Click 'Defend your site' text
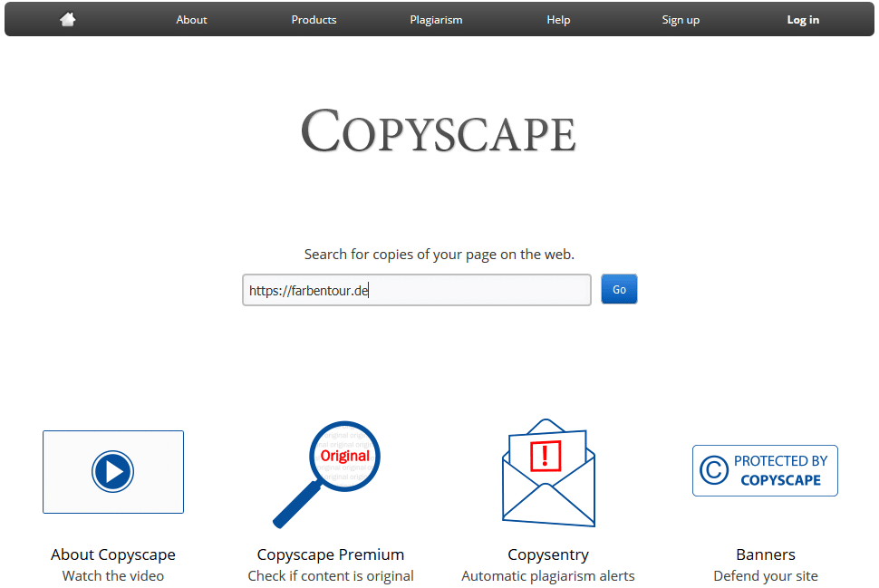Viewport: 879px width, 588px height. tap(766, 575)
